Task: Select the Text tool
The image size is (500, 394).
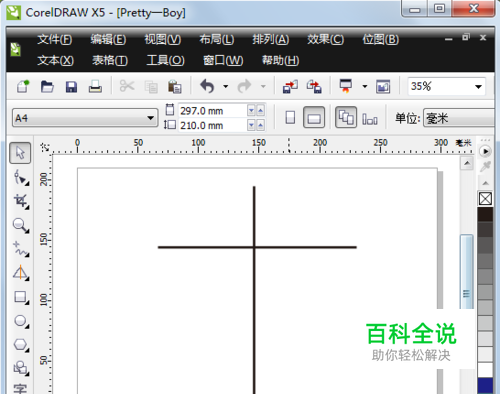Action: pyautogui.click(x=20, y=389)
